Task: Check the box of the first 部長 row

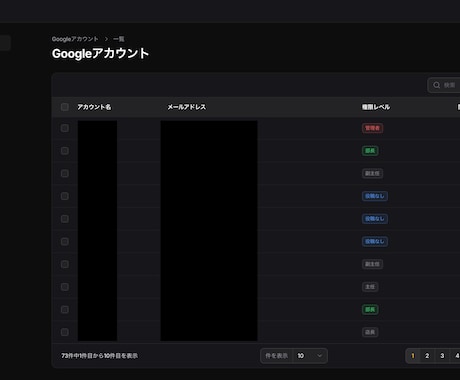Action: 65,151
